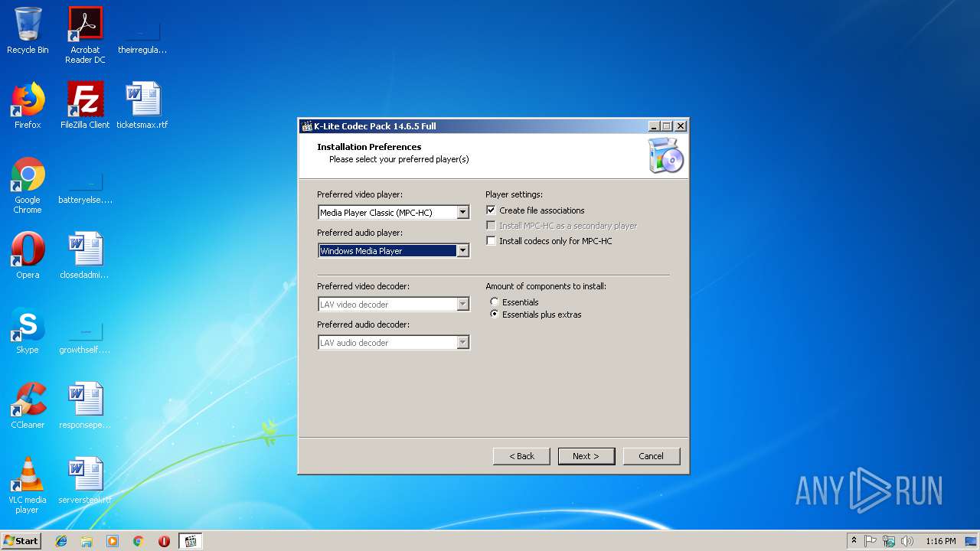This screenshot has height=551, width=980.
Task: Open the Start menu
Action: (x=21, y=541)
